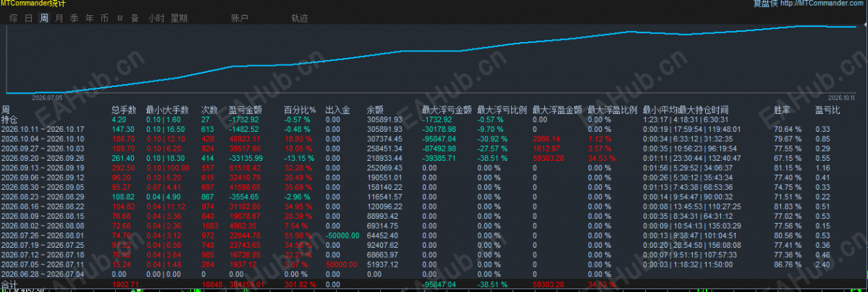Select week row 2026.07.26 ~ 2026.08.01
Viewport: 868px width, 292px height.
coord(42,235)
